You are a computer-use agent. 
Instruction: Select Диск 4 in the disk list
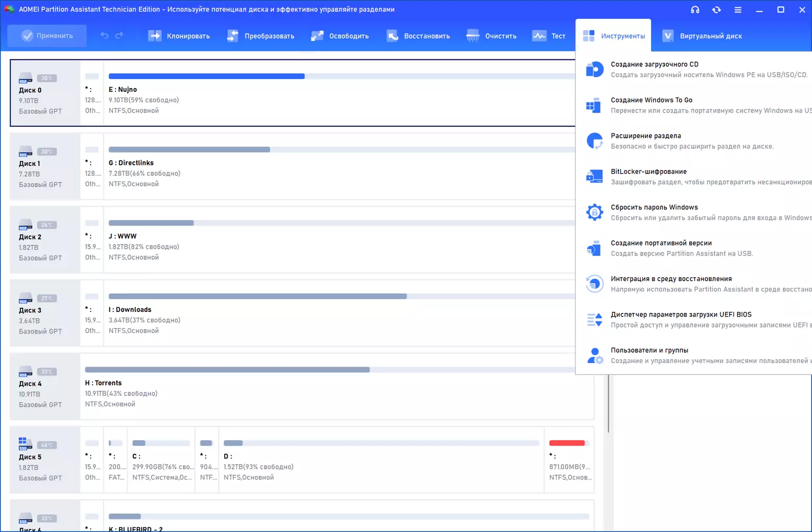45,386
